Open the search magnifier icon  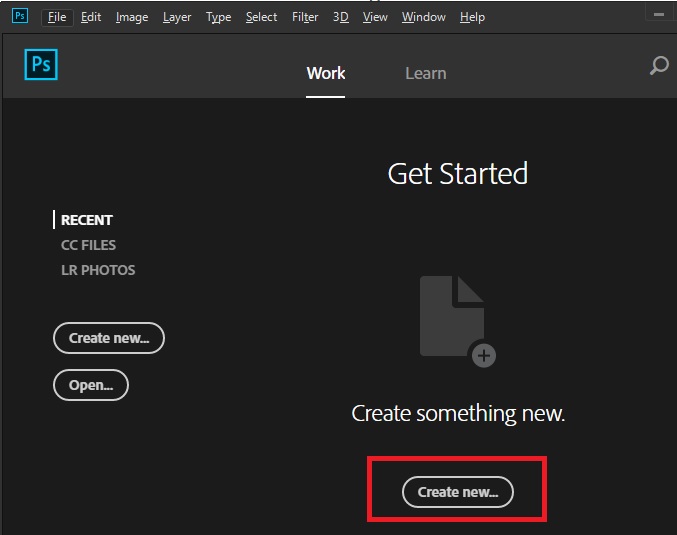coord(659,66)
